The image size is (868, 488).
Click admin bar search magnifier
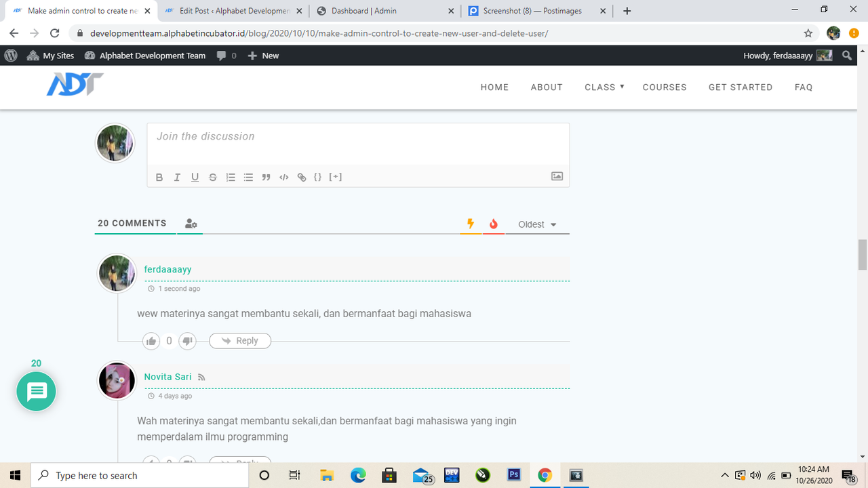pyautogui.click(x=847, y=56)
